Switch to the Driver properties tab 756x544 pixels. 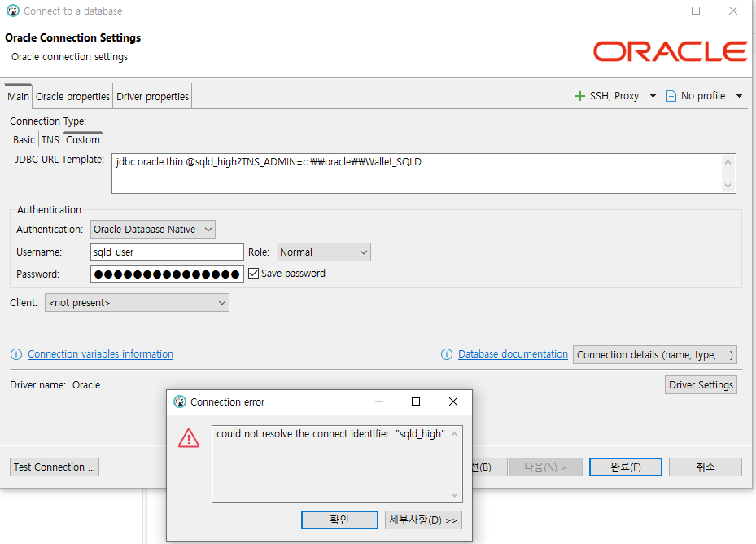point(152,97)
